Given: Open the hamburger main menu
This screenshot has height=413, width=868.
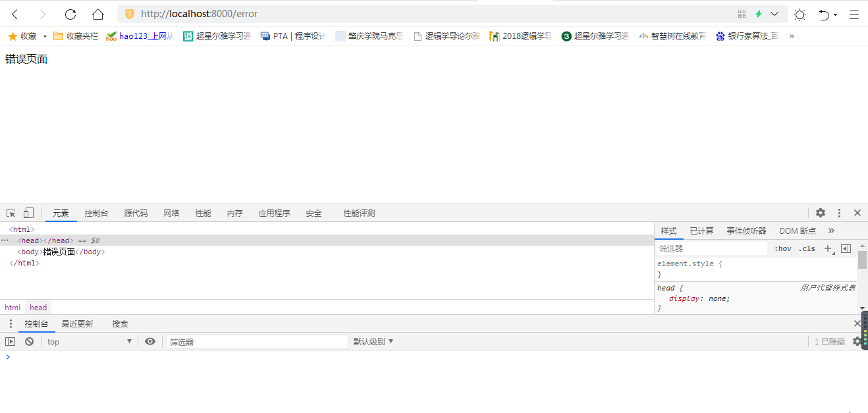Looking at the screenshot, I should tap(854, 14).
